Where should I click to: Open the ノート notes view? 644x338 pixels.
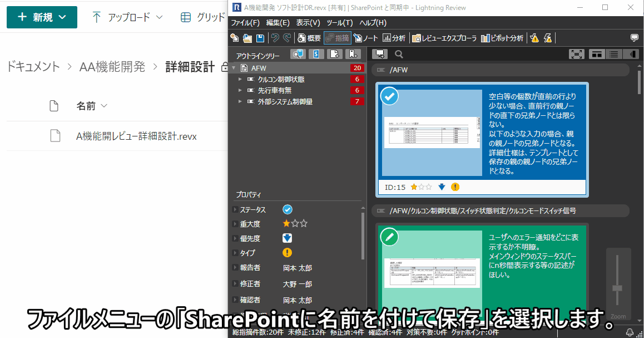point(365,38)
